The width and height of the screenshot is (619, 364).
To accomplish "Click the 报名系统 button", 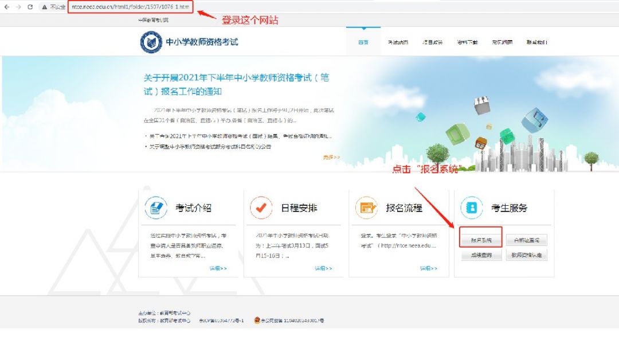I will (481, 240).
